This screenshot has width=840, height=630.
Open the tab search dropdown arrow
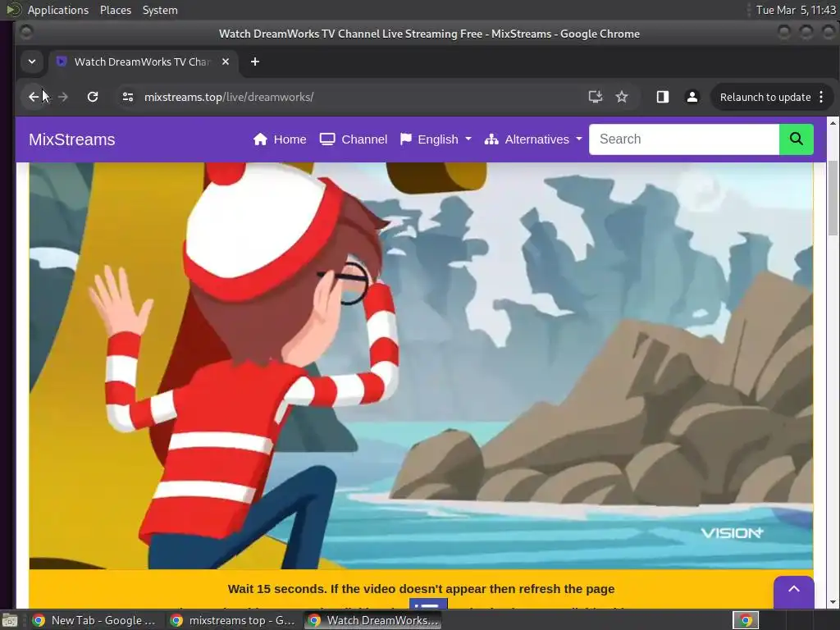pyautogui.click(x=32, y=62)
